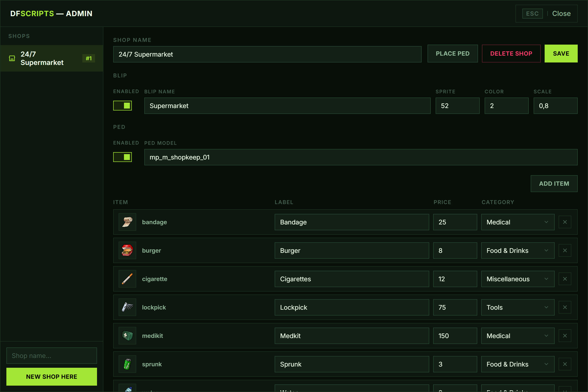Toggle the ped Enabled switch
Image resolution: width=588 pixels, height=392 pixels.
(122, 157)
